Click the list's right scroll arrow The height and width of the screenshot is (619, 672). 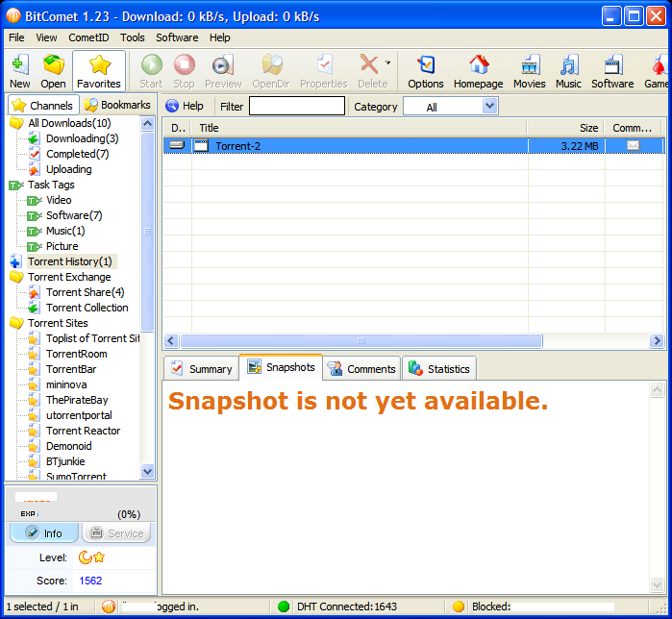coord(657,341)
